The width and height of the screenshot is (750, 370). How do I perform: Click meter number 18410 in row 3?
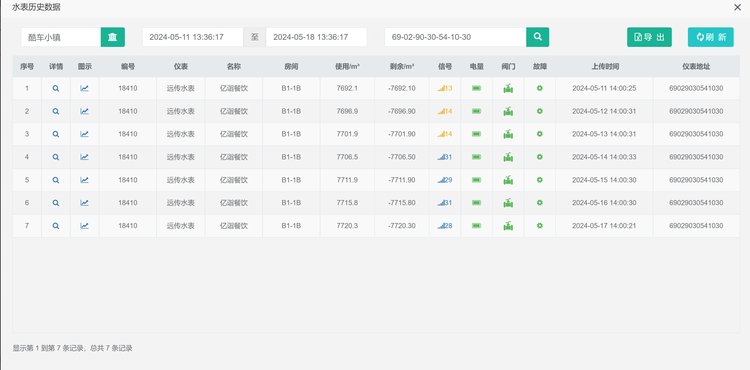[128, 134]
